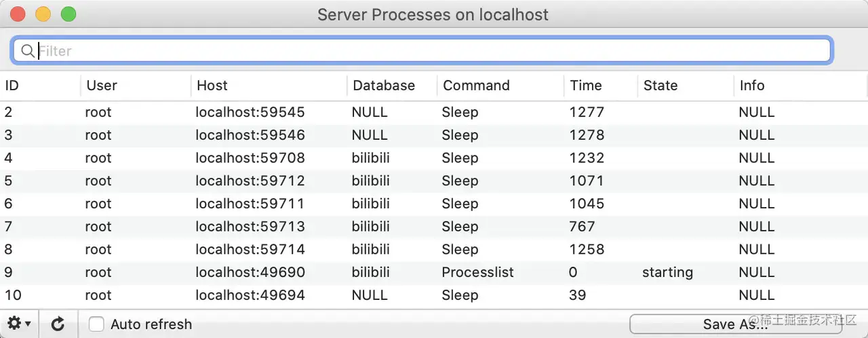Click the Time value 39

click(x=578, y=295)
